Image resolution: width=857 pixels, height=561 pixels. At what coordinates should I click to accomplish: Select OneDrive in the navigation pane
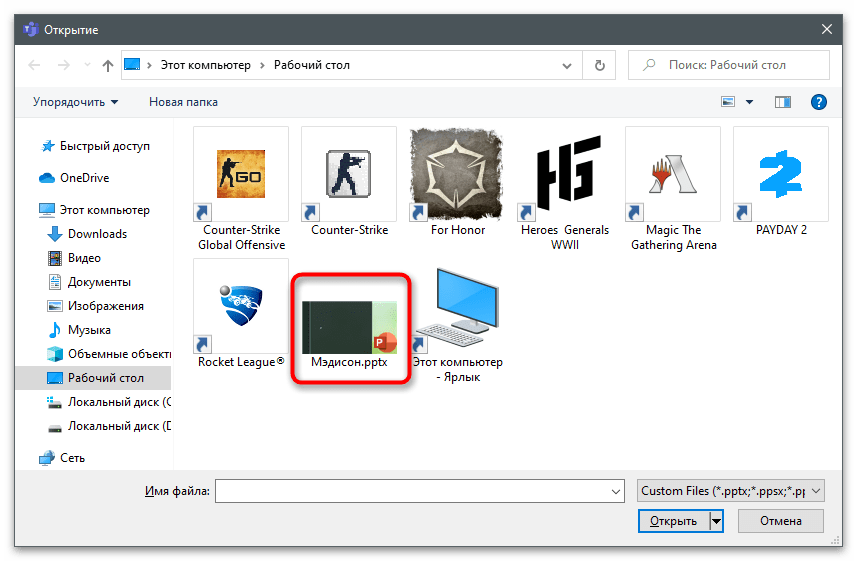point(84,178)
